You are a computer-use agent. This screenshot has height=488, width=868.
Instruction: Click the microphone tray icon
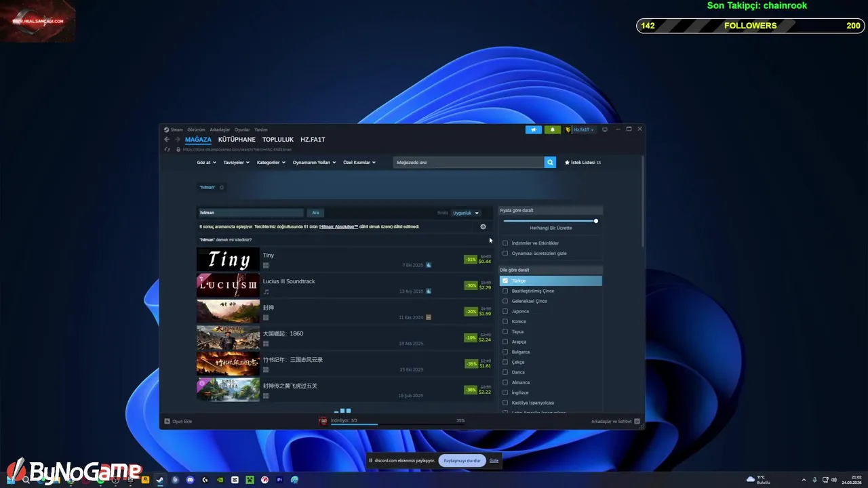[814, 480]
